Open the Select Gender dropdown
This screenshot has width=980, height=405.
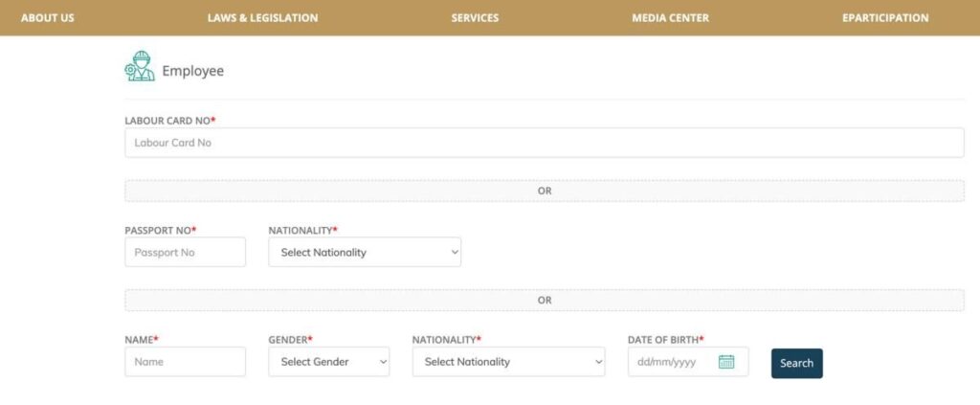(x=328, y=362)
